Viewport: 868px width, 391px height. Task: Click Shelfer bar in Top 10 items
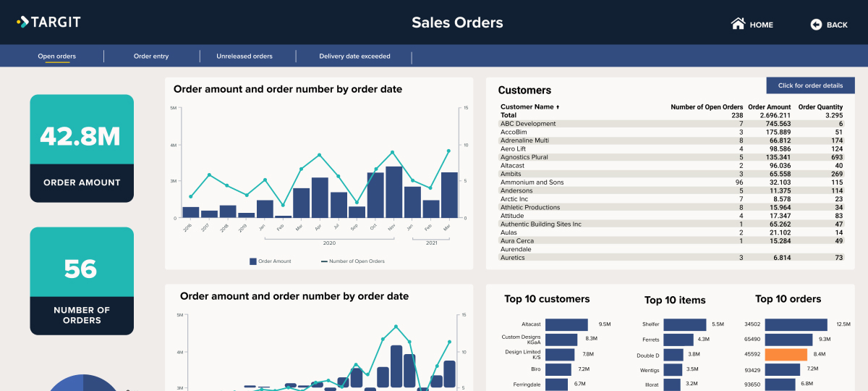click(685, 324)
